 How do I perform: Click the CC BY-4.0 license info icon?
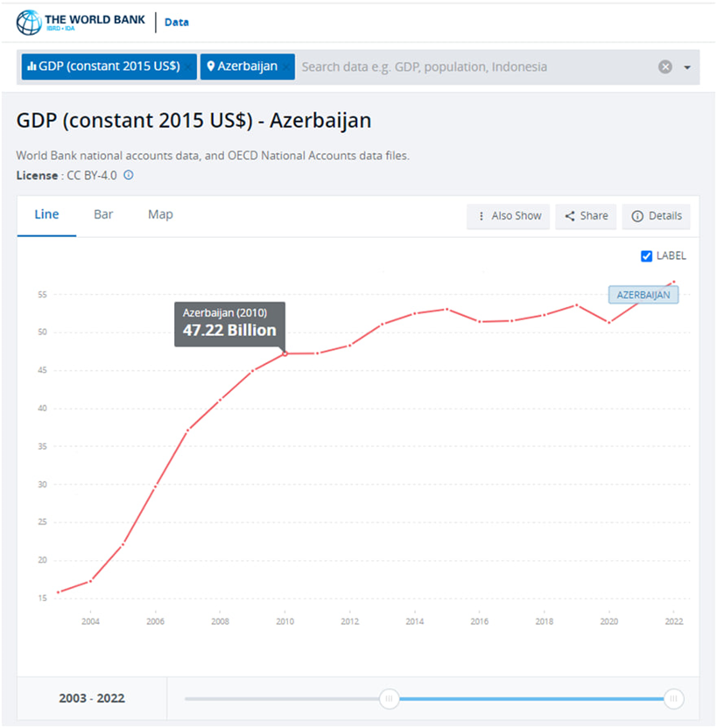129,175
